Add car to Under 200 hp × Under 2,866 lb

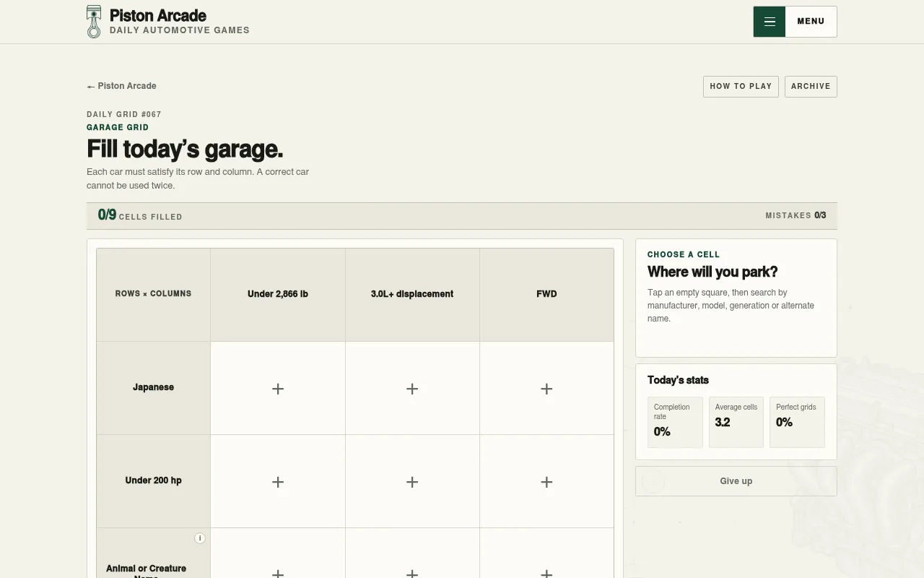point(278,481)
